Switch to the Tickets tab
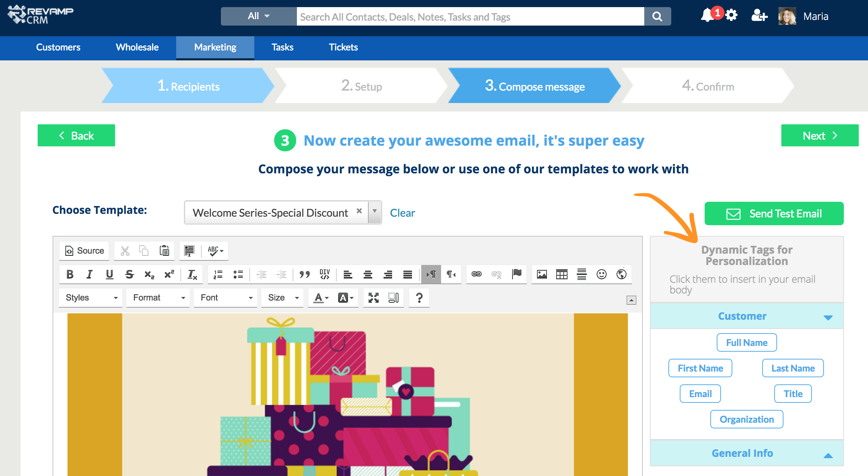868x476 pixels. (343, 47)
